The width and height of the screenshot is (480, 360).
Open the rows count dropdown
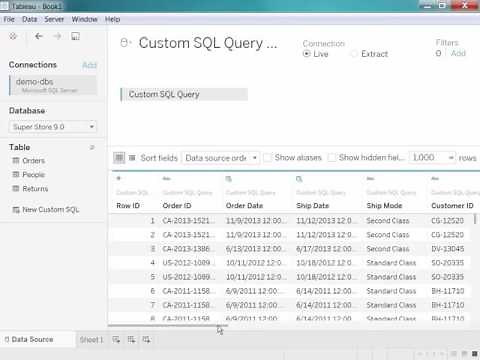point(432,157)
